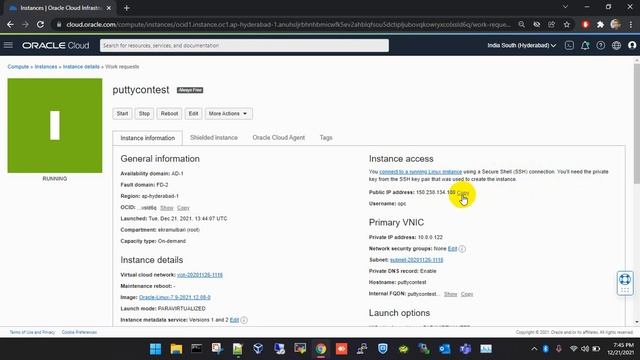Open the terminal app on the taskbar
The image size is (640, 360).
tap(196, 349)
